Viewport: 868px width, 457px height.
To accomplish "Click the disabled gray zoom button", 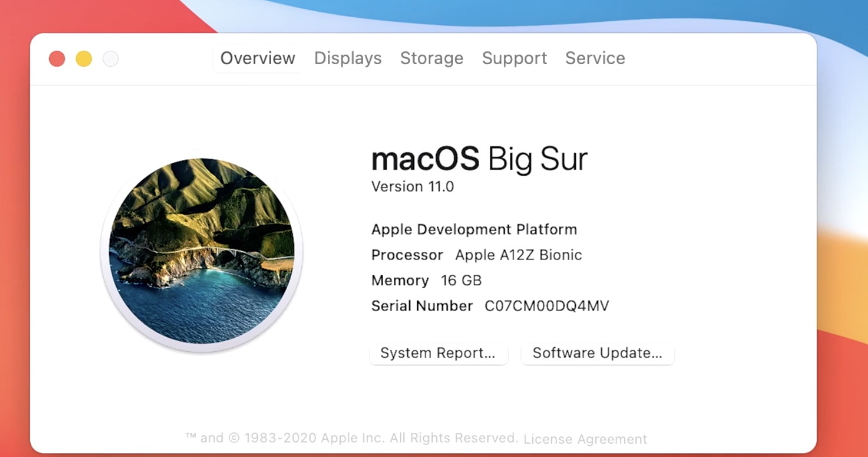I will pos(110,59).
